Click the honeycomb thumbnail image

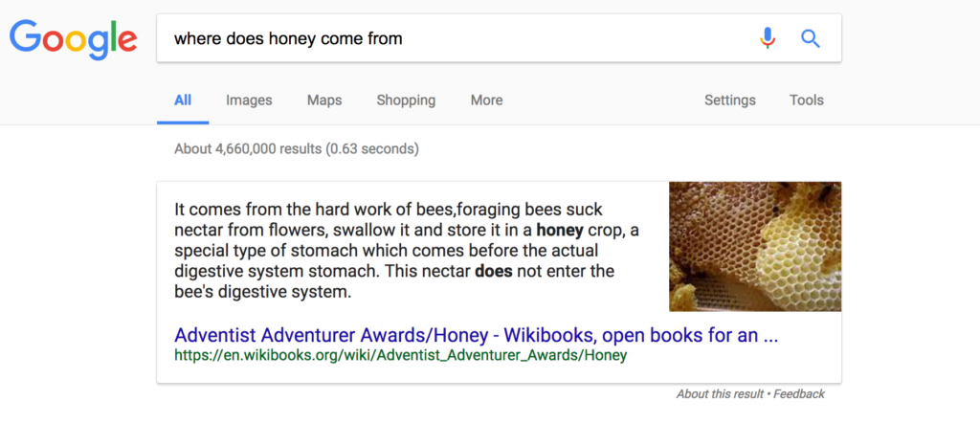(755, 246)
